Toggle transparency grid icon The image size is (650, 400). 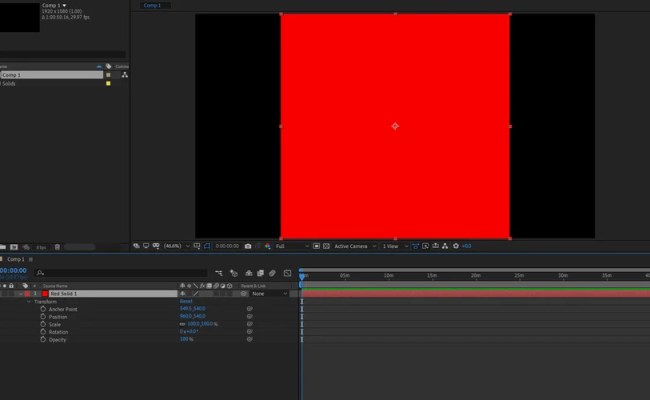(x=326, y=246)
